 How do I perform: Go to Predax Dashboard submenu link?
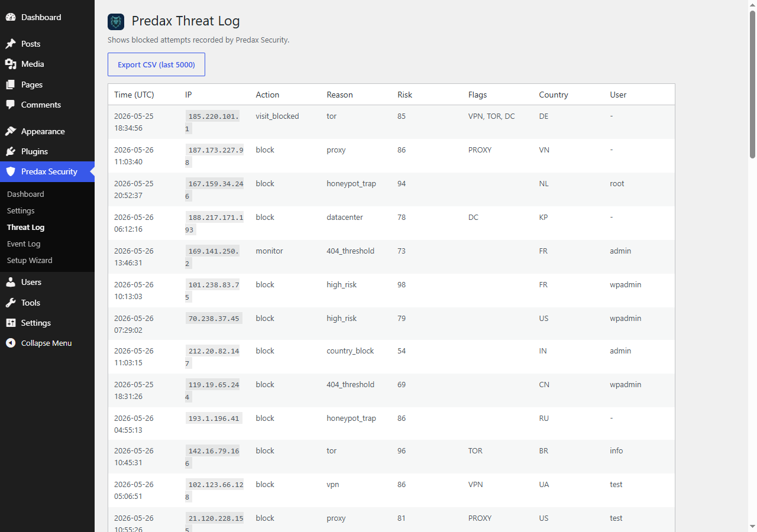point(25,194)
